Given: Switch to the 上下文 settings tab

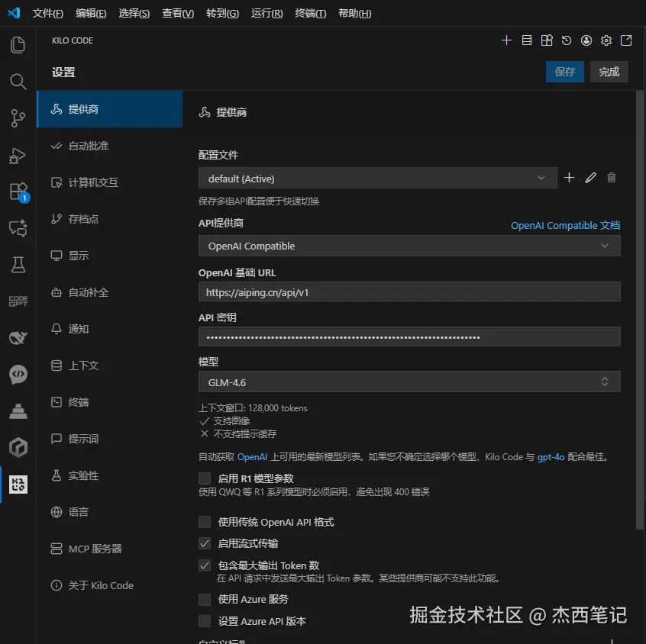Looking at the screenshot, I should [110, 365].
